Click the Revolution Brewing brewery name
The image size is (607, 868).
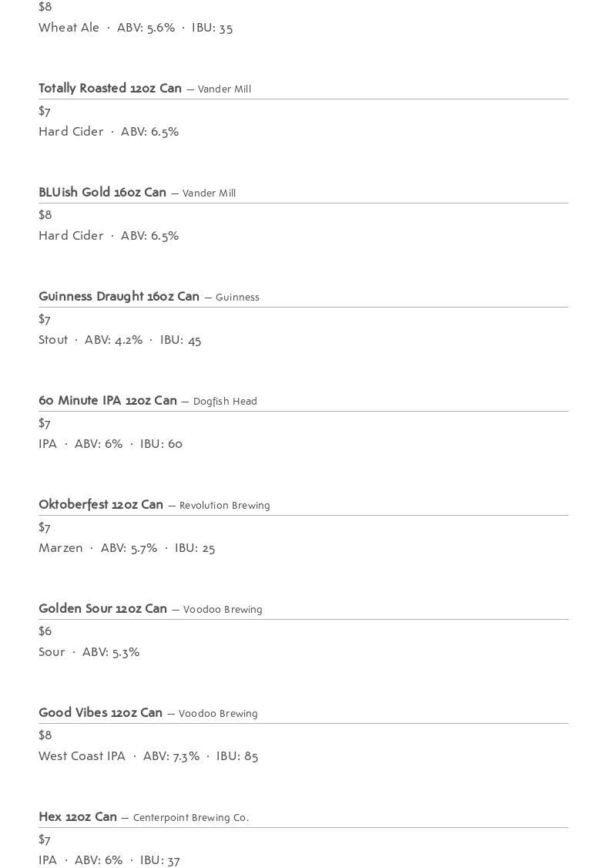point(225,506)
